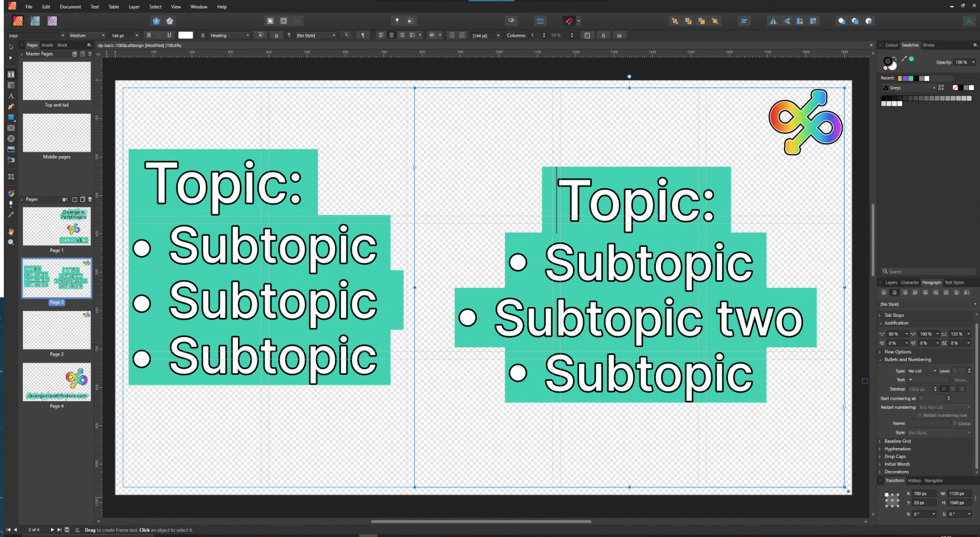Select the Zoom tool
Image resolution: width=980 pixels, height=537 pixels.
coord(10,240)
